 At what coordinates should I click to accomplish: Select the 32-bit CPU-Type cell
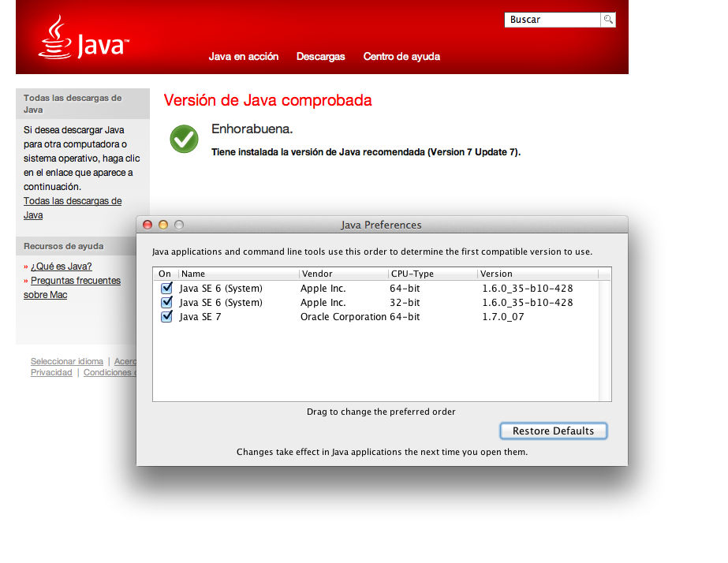point(405,303)
